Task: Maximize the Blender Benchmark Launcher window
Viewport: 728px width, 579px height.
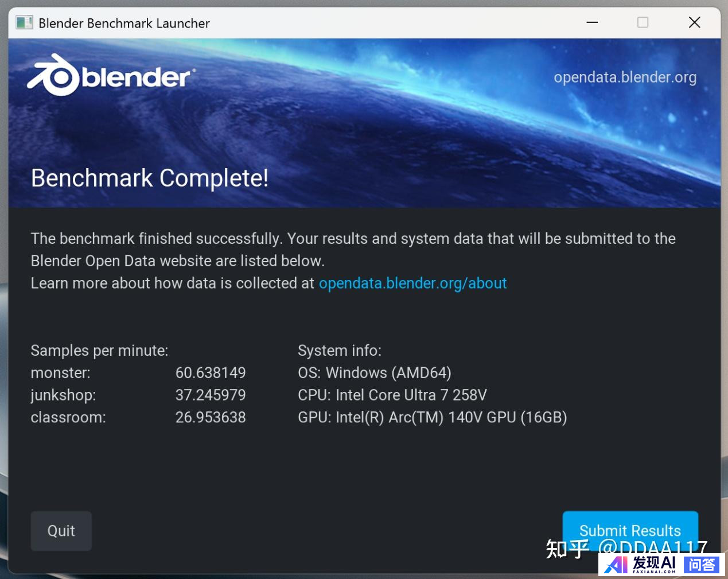Action: 643,22
